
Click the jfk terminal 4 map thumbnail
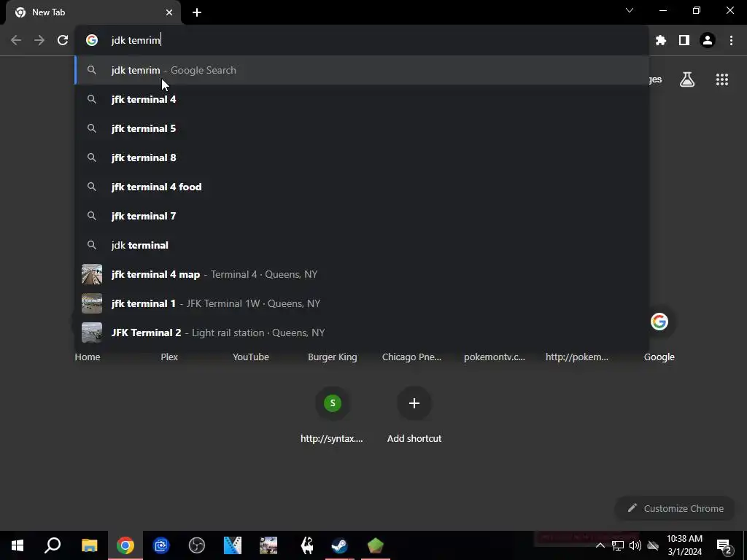[x=91, y=274]
